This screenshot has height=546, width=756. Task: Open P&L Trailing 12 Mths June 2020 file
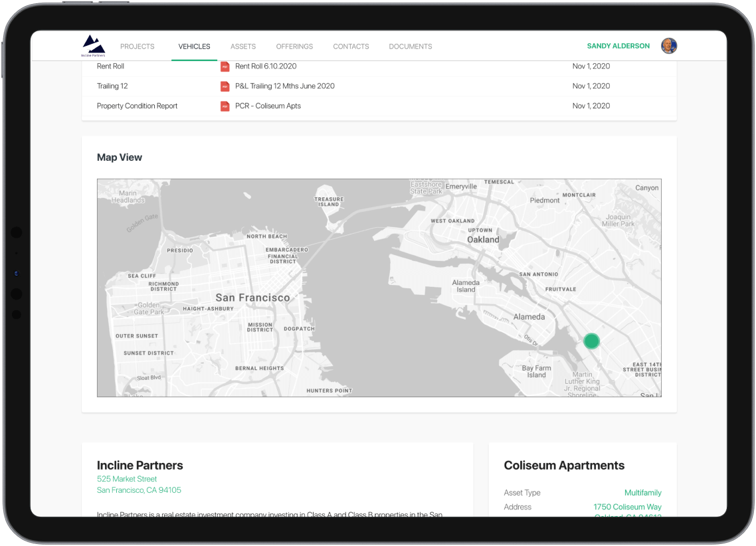284,86
